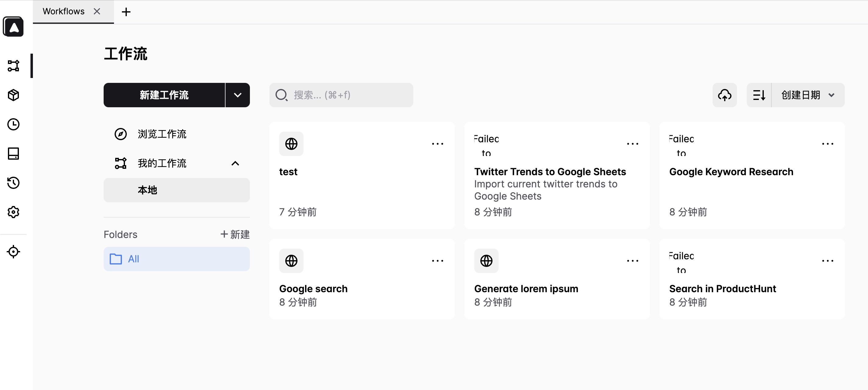Open the Logs history icon in sidebar
Viewport: 868px width, 390px height.
tap(13, 183)
